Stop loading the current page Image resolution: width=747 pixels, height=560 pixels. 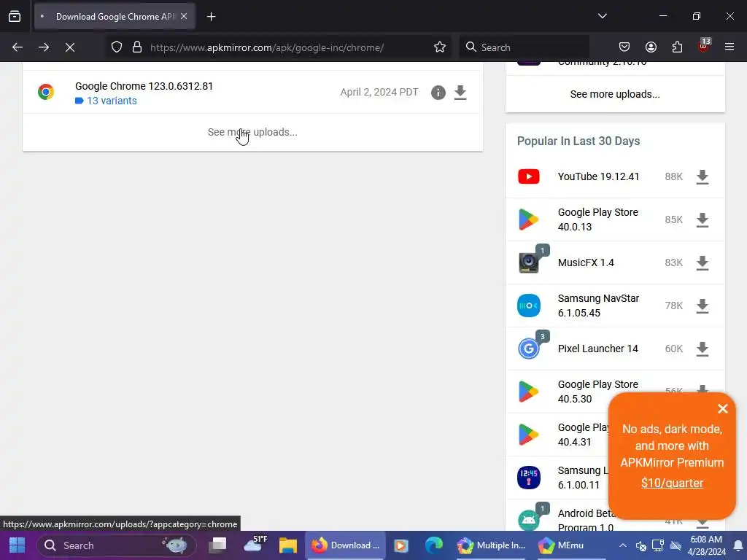click(x=69, y=47)
